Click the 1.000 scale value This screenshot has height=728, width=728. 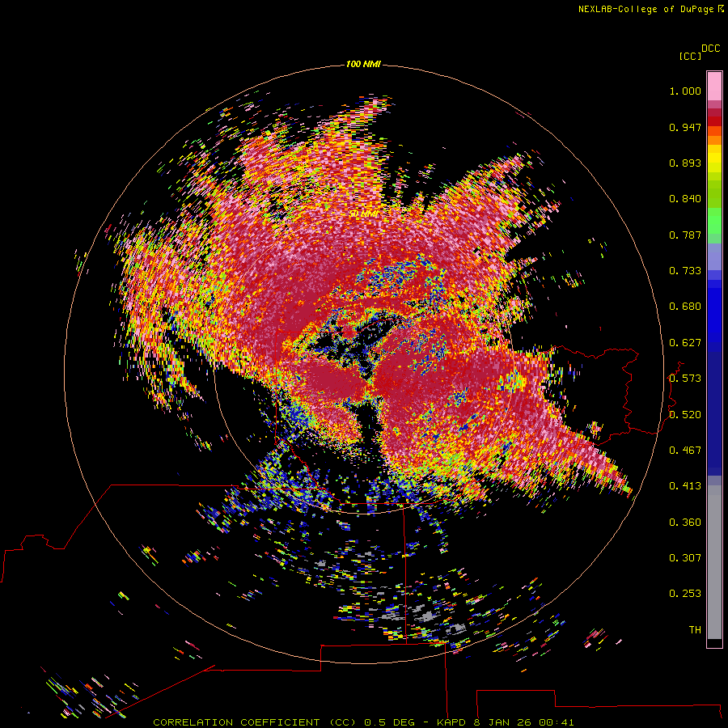coord(685,91)
